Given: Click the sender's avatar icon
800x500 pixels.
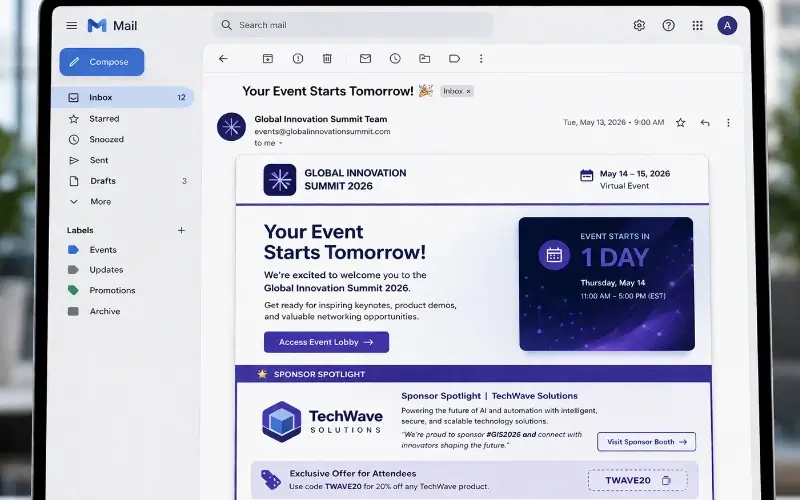Looking at the screenshot, I should pos(231,127).
